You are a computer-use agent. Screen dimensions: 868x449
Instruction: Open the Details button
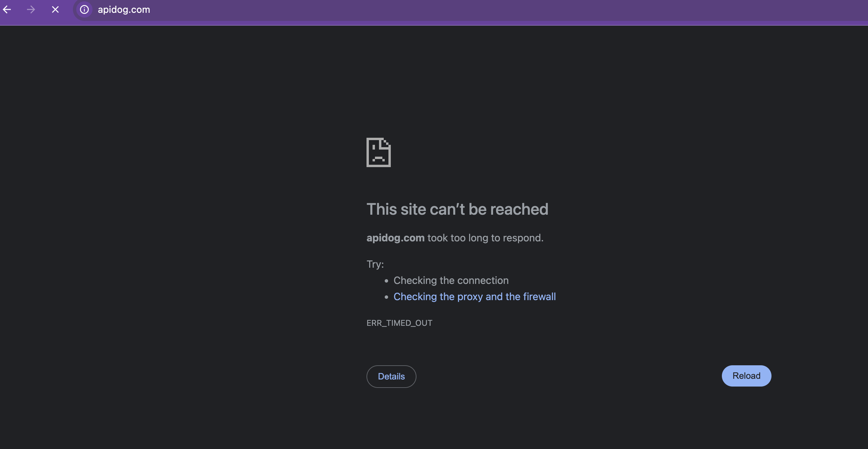pos(391,376)
